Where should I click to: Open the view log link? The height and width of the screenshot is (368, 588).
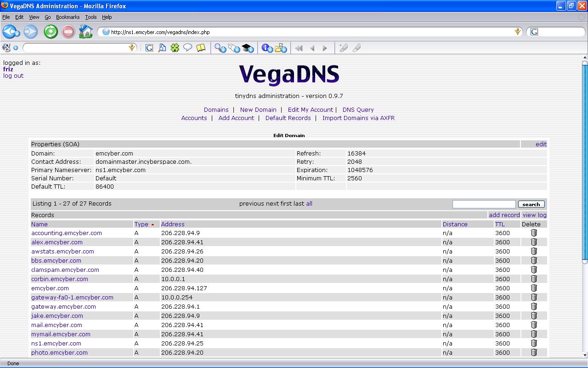[535, 215]
